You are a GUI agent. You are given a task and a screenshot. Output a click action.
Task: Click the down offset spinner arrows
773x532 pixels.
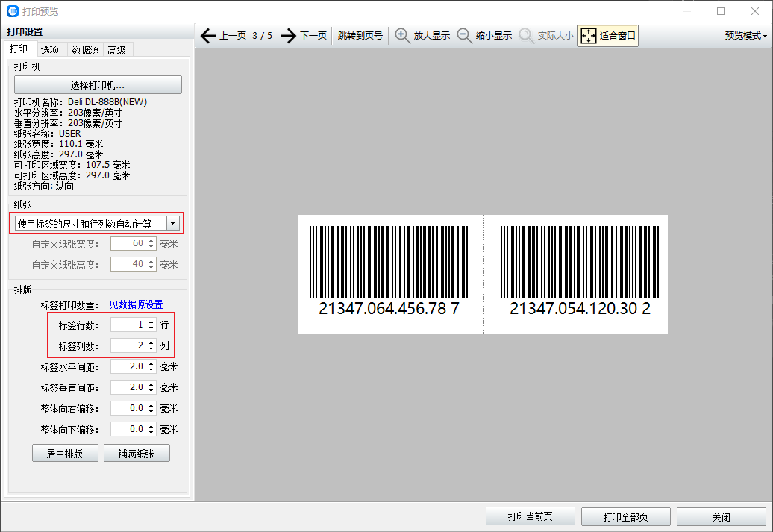pos(151,429)
